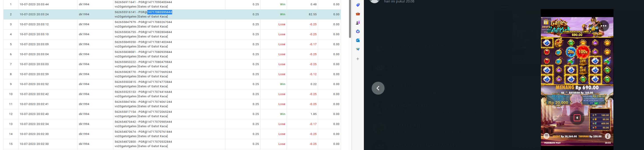Screen dimensions: 644x150
Task: Click transaction 562654870442 - PGR@14717070985444
Action: pyautogui.click(x=143, y=122)
